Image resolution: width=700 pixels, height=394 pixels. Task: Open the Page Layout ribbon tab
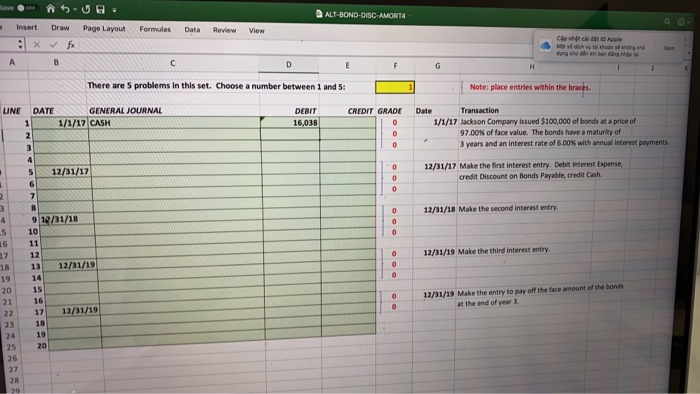(104, 29)
